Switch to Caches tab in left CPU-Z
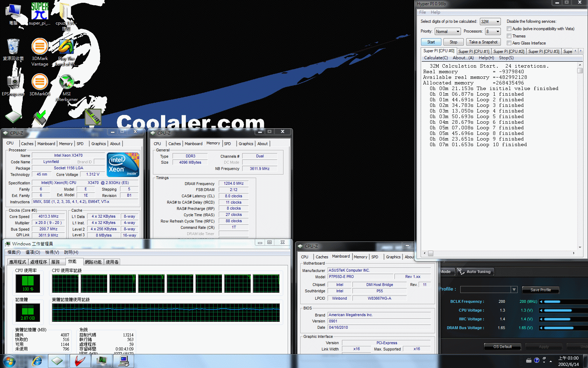This screenshot has width=588, height=368. coord(27,144)
